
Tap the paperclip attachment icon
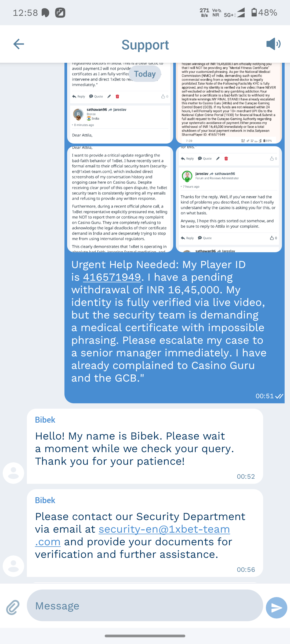[x=13, y=608]
